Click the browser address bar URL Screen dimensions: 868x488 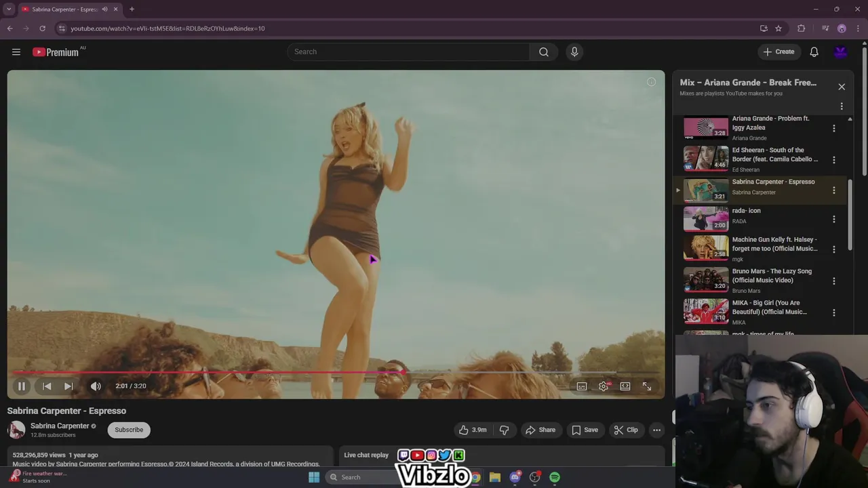pyautogui.click(x=167, y=28)
